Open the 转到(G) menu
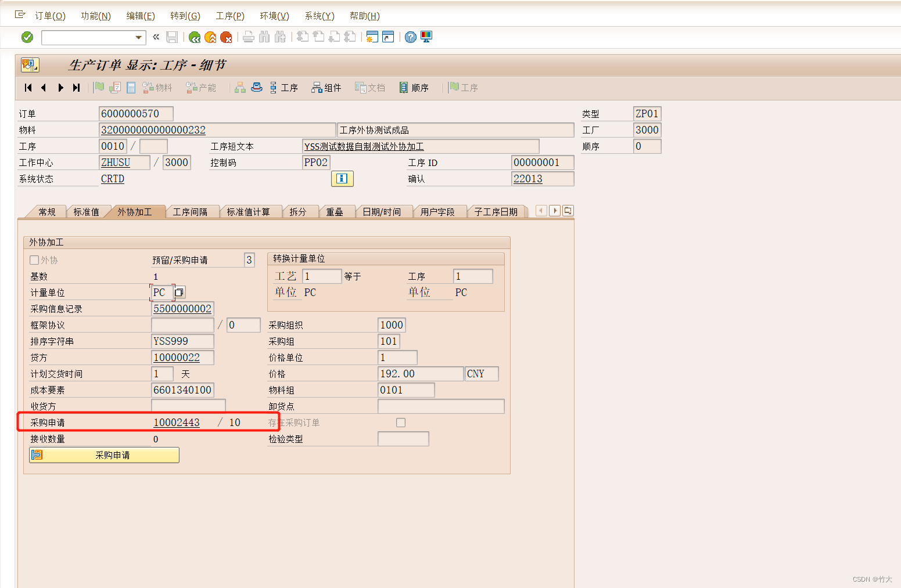Image resolution: width=901 pixels, height=588 pixels. tap(185, 16)
